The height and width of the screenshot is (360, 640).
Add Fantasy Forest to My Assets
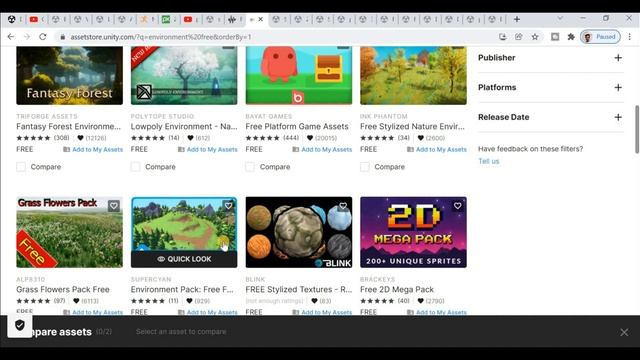click(93, 149)
